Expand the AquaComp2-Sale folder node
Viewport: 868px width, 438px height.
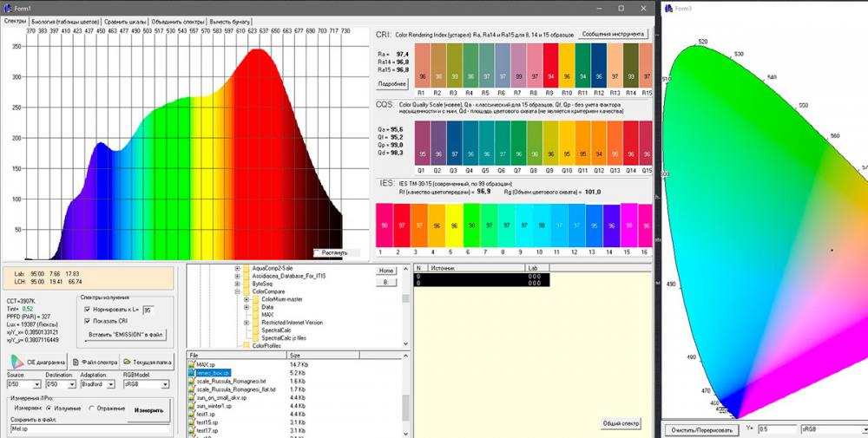click(238, 268)
